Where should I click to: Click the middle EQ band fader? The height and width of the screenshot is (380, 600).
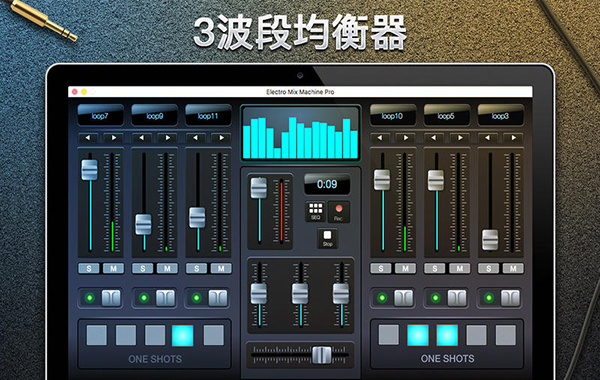point(300,294)
